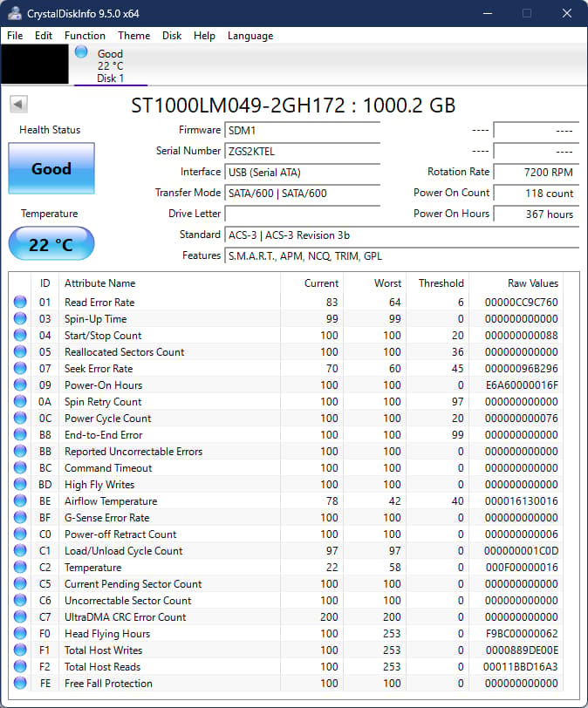Click the status orb for Power-off Retract Count
588x708 pixels.
click(x=20, y=534)
